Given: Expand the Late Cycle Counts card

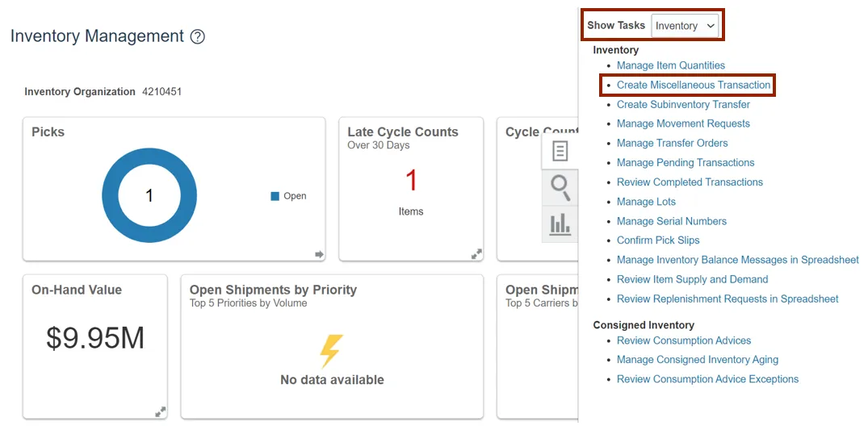Looking at the screenshot, I should point(476,253).
